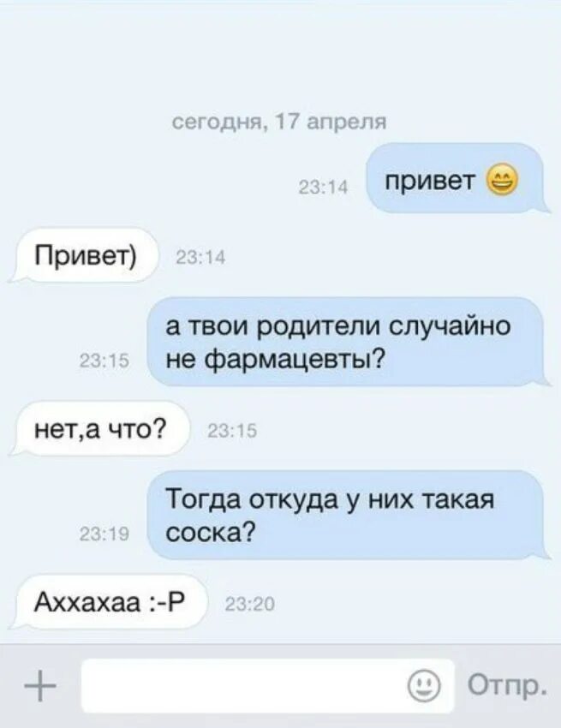The image size is (561, 728).
Task: Select the sent 'привет' message bubble
Action: click(x=455, y=179)
